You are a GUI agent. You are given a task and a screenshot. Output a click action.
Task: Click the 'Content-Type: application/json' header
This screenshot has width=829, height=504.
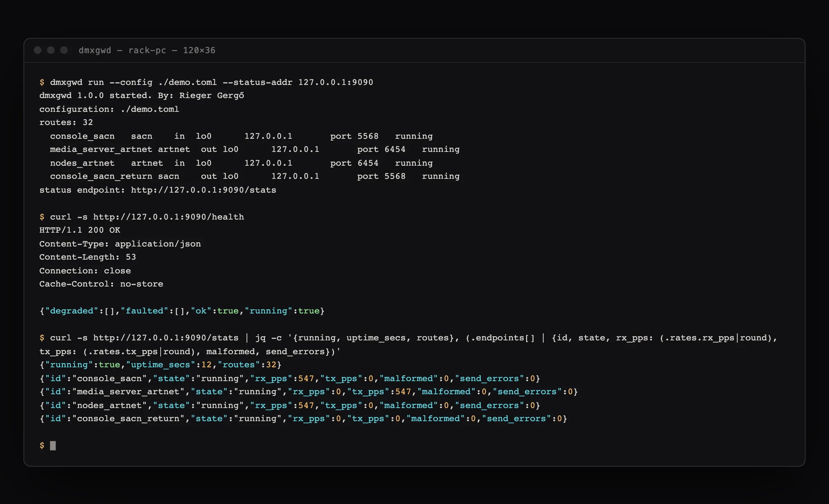pos(120,244)
